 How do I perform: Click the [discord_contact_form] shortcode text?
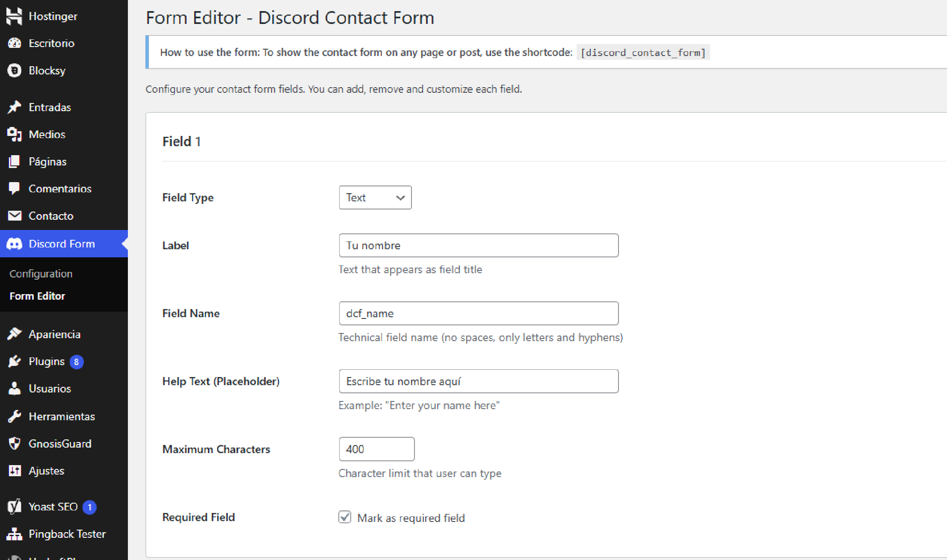(x=643, y=53)
